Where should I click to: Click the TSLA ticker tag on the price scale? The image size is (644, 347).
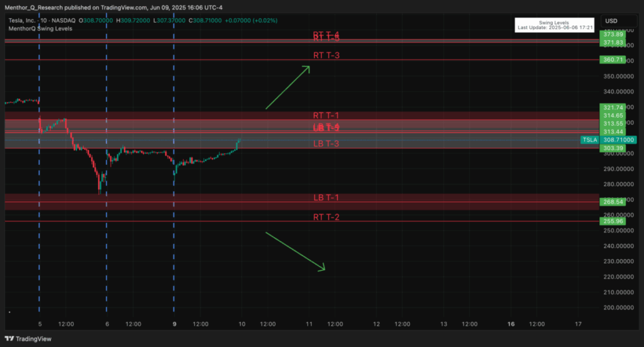(x=590, y=140)
